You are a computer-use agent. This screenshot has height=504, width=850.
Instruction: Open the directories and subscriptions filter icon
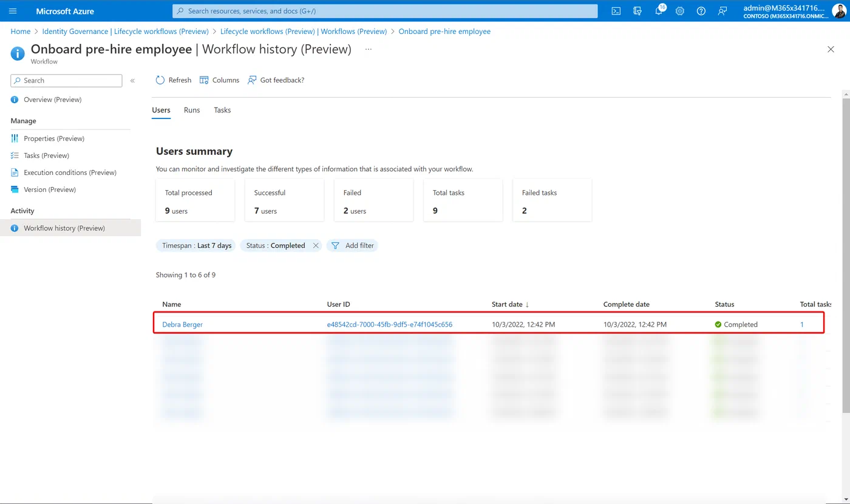pos(637,11)
